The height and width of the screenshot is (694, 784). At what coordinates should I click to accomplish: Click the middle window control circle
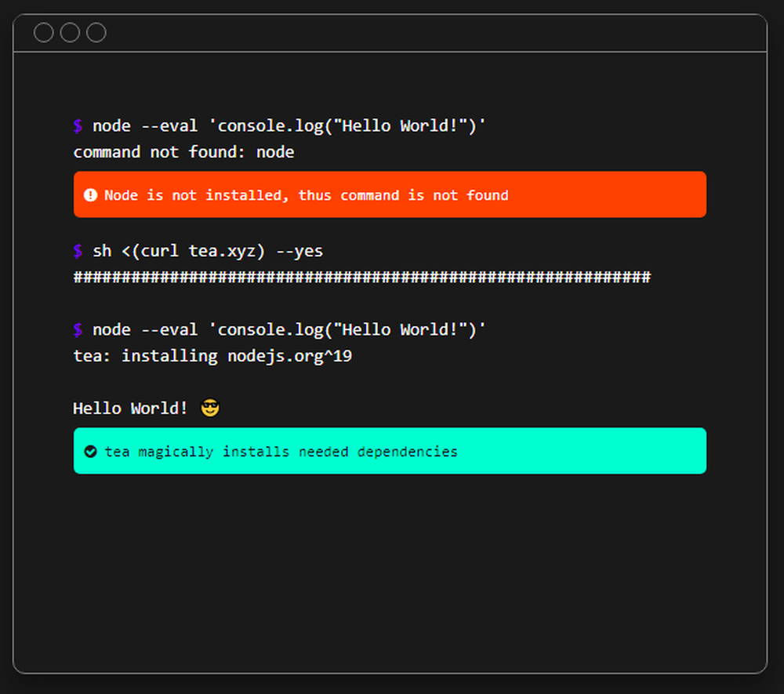[70, 32]
